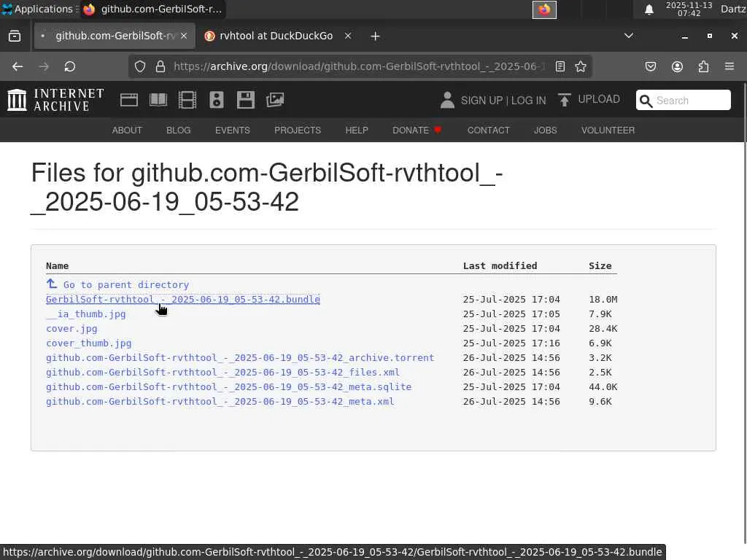Open the Video film strip icon
The width and height of the screenshot is (747, 560).
(187, 100)
